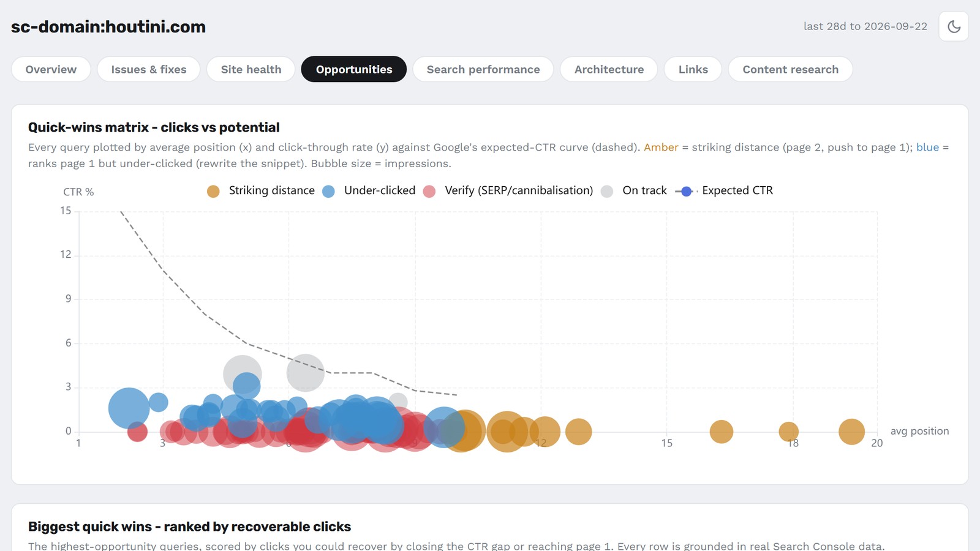The height and width of the screenshot is (551, 980).
Task: Click the Quick-wins matrix heading
Action: coord(154,127)
